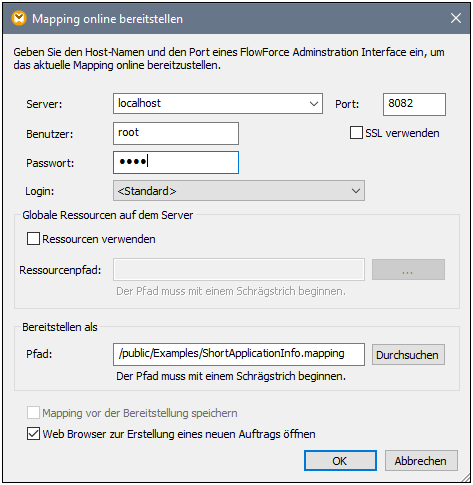This screenshot has height=485, width=473.
Task: Click the Durchsuchen button
Action: [x=408, y=355]
